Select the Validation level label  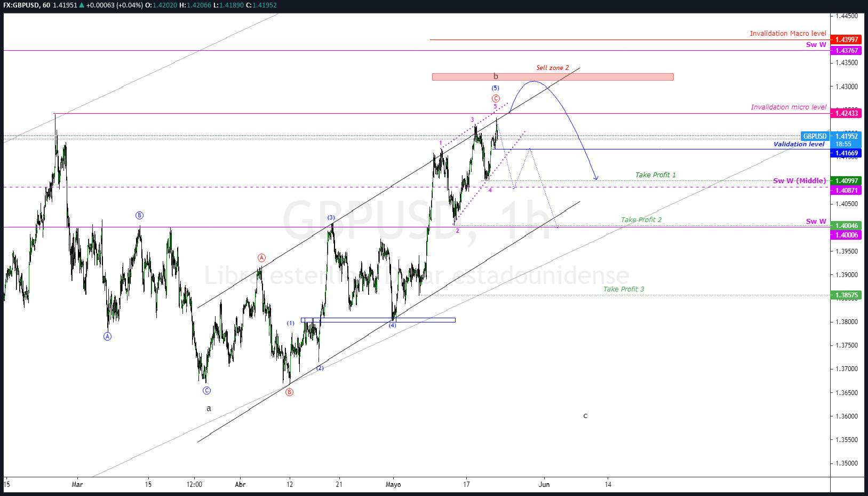[799, 144]
